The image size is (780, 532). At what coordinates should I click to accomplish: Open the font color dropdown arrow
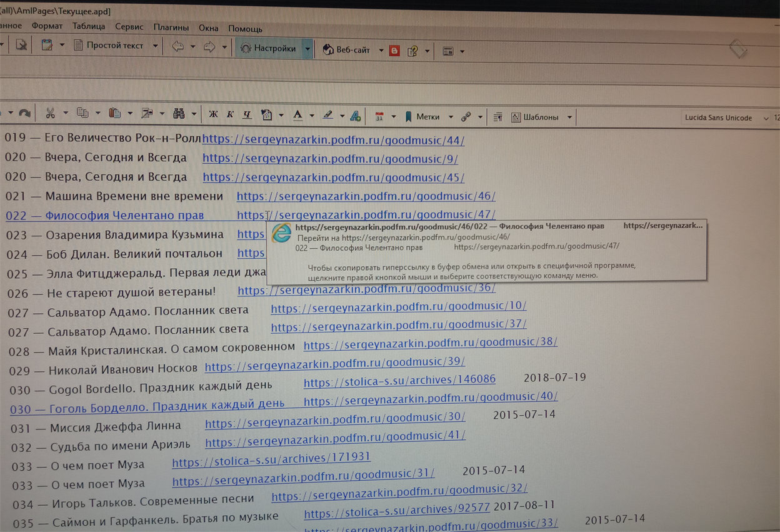311,115
